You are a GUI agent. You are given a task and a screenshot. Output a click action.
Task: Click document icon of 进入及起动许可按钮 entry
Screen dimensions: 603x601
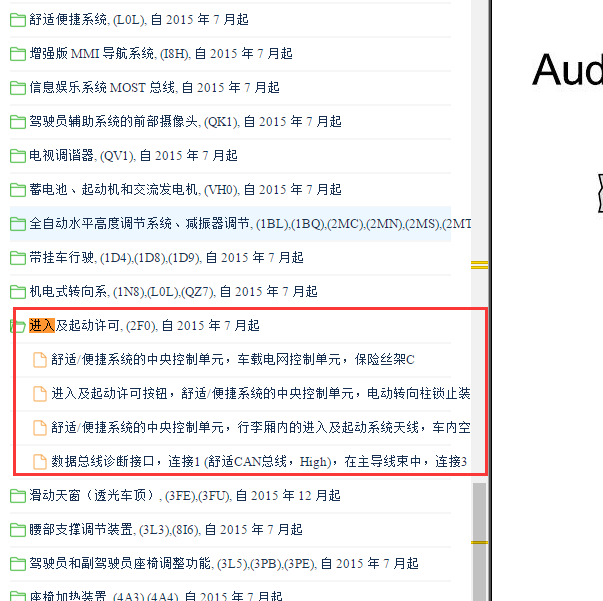point(40,394)
